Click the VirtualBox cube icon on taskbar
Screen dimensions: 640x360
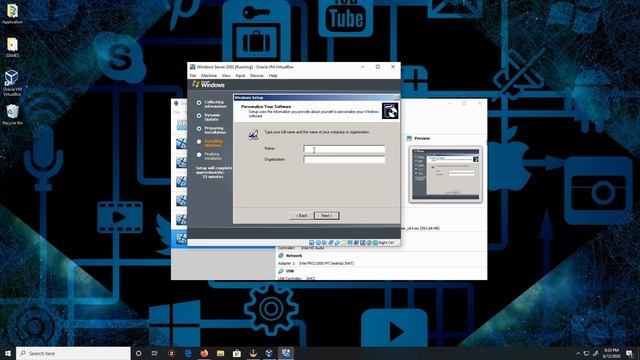269,353
